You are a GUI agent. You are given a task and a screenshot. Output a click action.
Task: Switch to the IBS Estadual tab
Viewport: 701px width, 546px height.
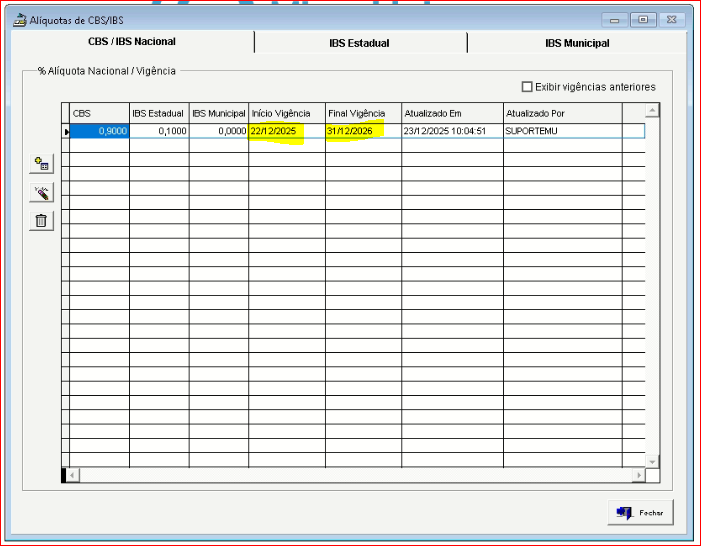click(359, 43)
